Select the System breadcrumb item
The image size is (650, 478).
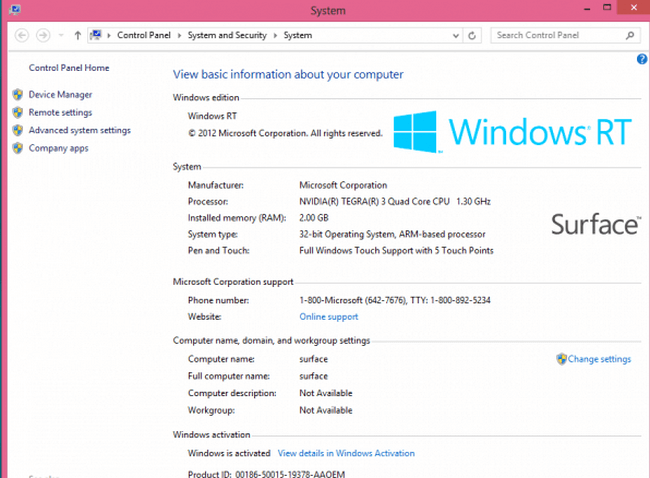(298, 35)
